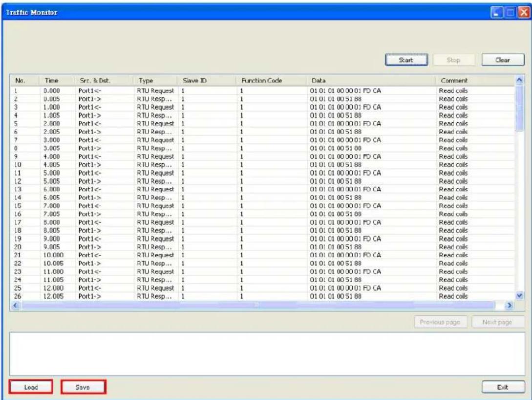The height and width of the screenshot is (400, 532).
Task: Click the empty detail text area
Action: point(267,354)
